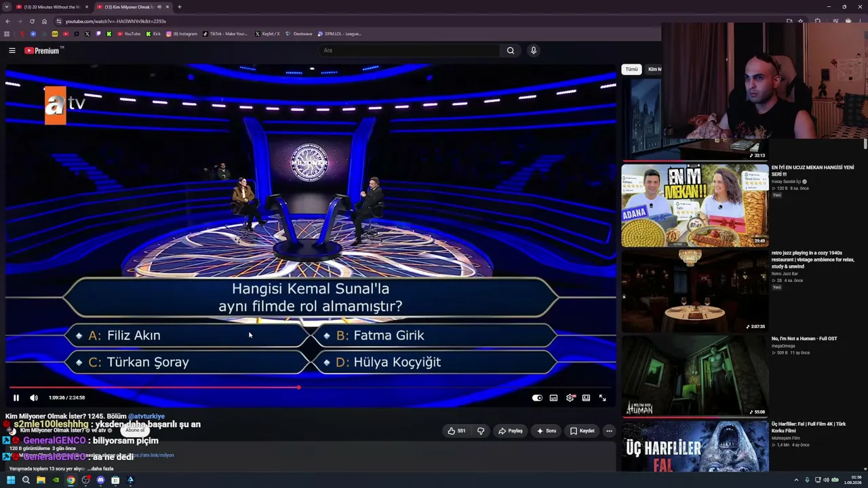Open retro jazz 1940s restaurant video thumbnail

695,291
